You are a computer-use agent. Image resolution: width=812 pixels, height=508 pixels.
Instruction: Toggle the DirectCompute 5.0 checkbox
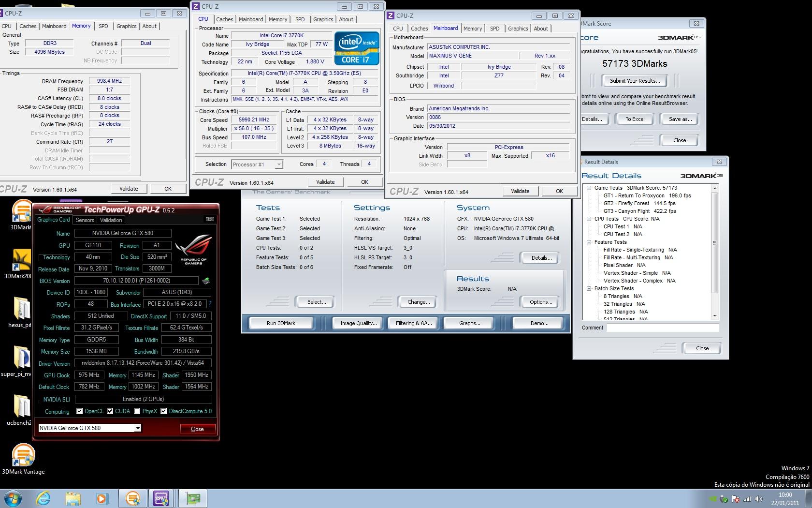pyautogui.click(x=164, y=411)
